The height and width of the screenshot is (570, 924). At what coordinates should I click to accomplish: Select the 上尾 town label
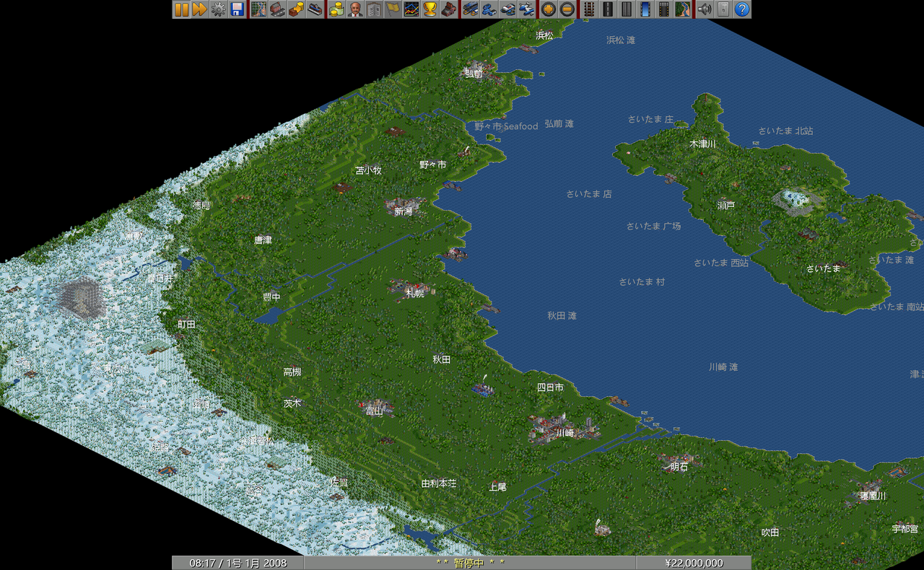coord(497,487)
